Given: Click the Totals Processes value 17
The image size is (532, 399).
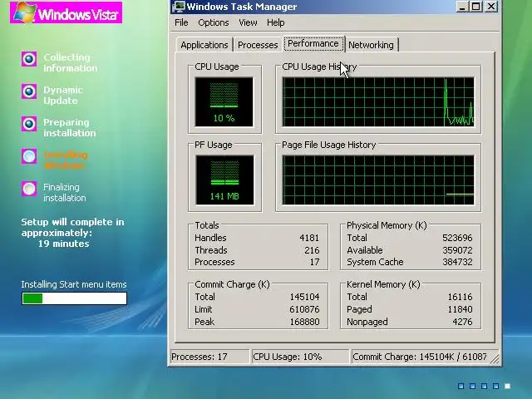Looking at the screenshot, I should (314, 262).
